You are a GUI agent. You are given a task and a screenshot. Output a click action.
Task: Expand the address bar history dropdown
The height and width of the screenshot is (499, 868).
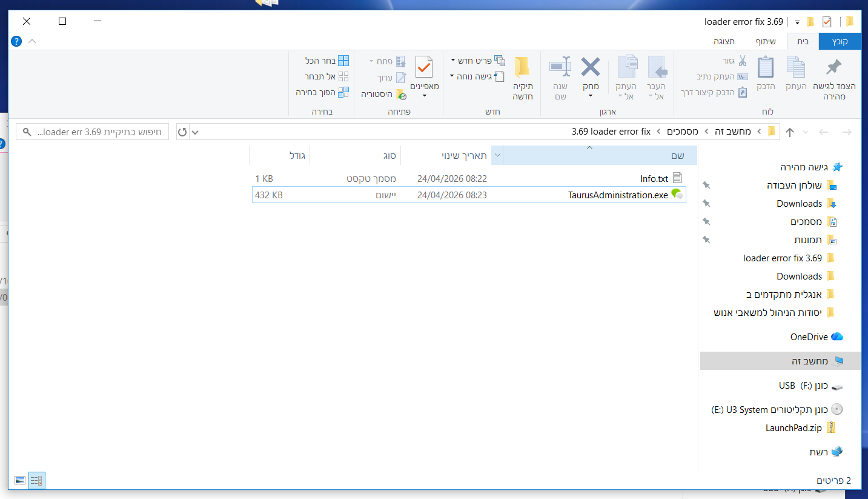click(x=195, y=132)
